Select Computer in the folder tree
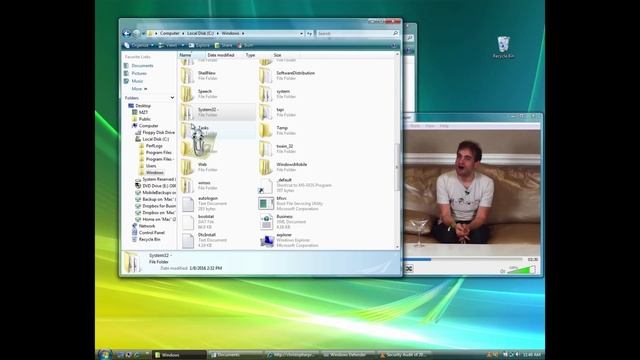 pos(145,126)
